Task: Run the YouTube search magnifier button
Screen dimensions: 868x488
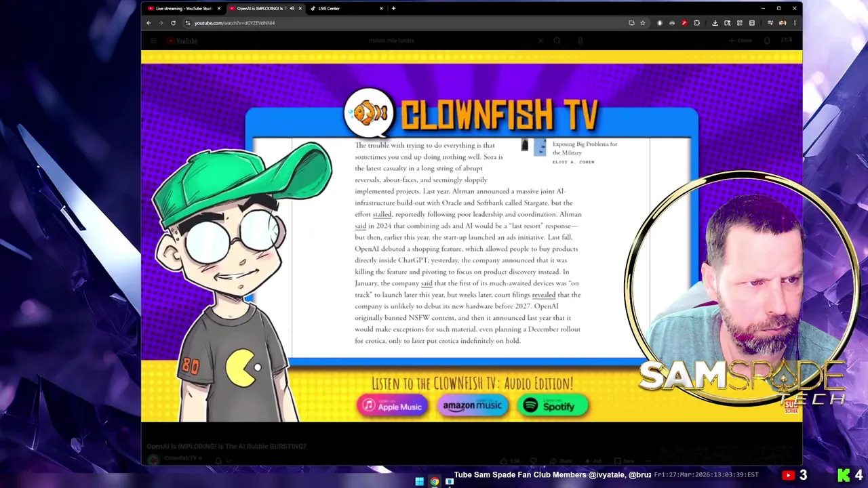Action: coord(557,41)
